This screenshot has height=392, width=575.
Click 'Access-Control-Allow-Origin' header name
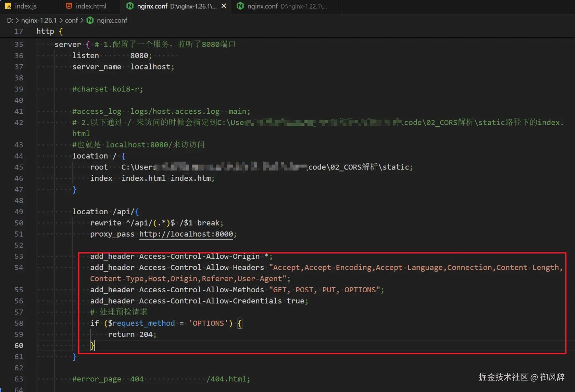coord(199,256)
